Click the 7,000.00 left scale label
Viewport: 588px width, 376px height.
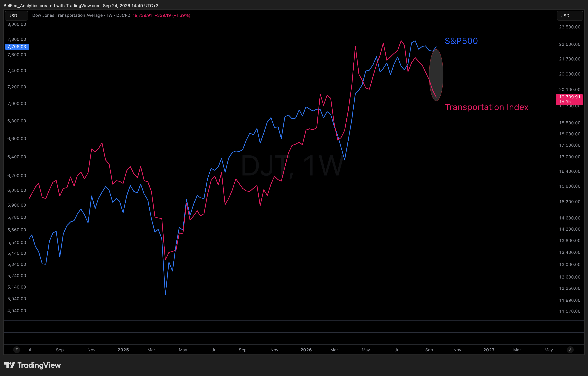[17, 104]
